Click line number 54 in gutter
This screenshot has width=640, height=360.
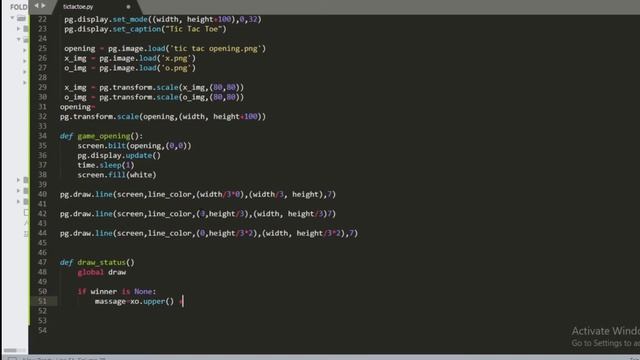point(42,331)
